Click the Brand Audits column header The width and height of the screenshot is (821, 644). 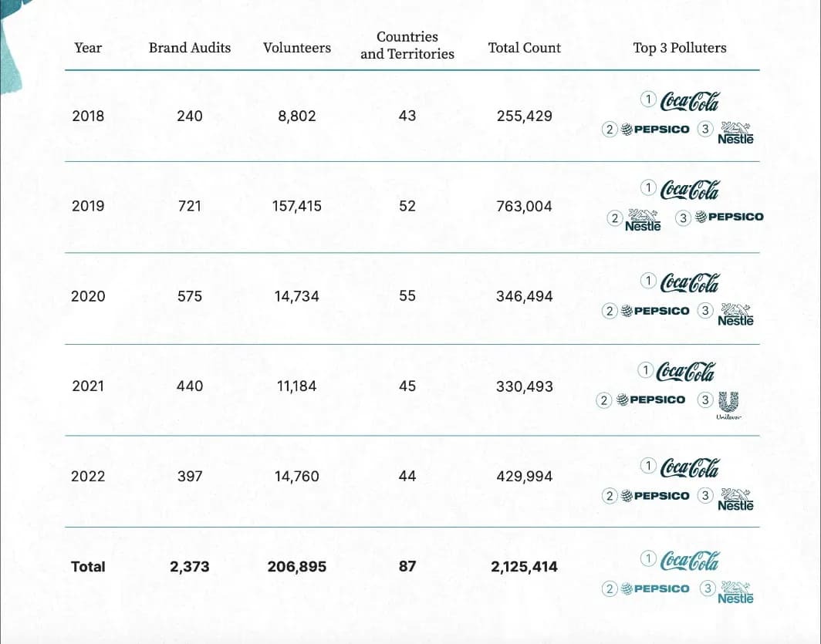click(190, 48)
